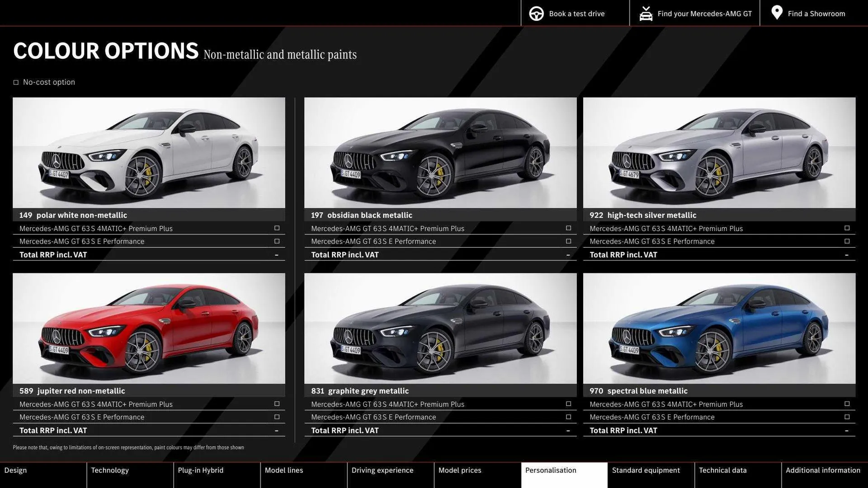Enable E Performance option for spectral blue
868x488 pixels.
(846, 417)
